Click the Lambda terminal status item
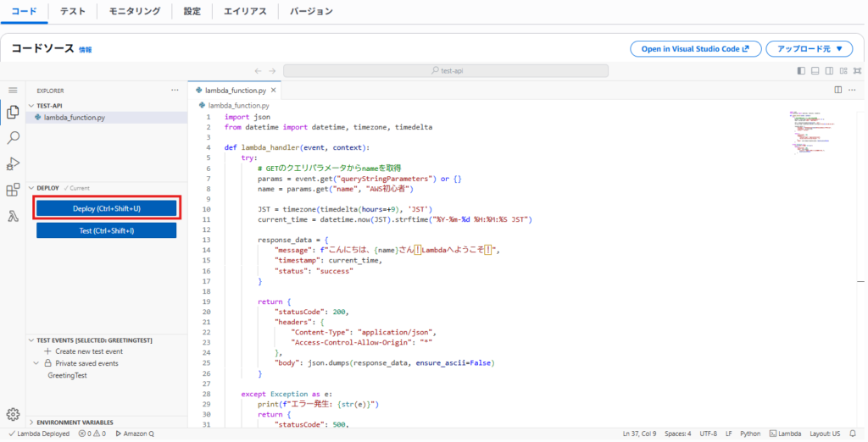 [x=786, y=434]
